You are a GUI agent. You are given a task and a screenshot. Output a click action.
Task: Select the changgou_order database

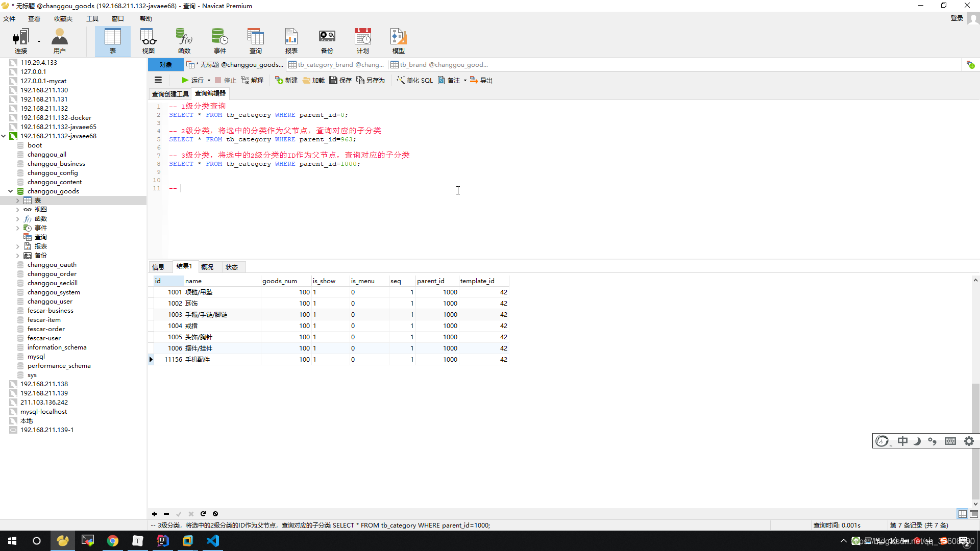pos(52,274)
